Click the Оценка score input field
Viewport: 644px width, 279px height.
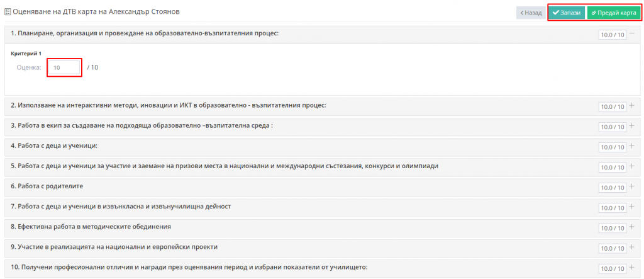64,67
